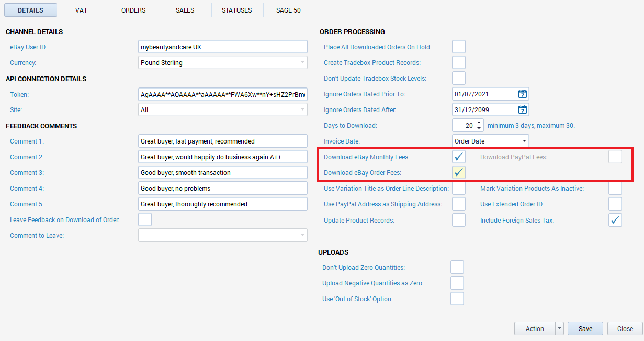Switch to the VAT tab
The width and height of the screenshot is (644, 341).
[81, 10]
